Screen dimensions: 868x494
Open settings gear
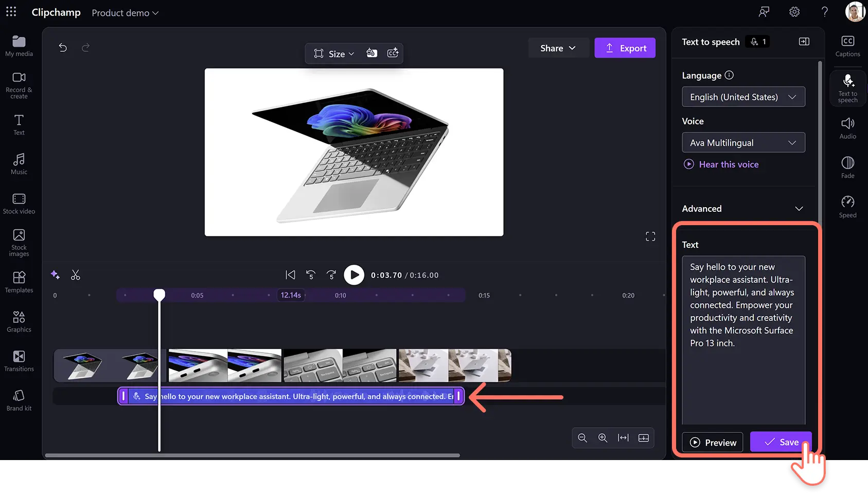794,12
